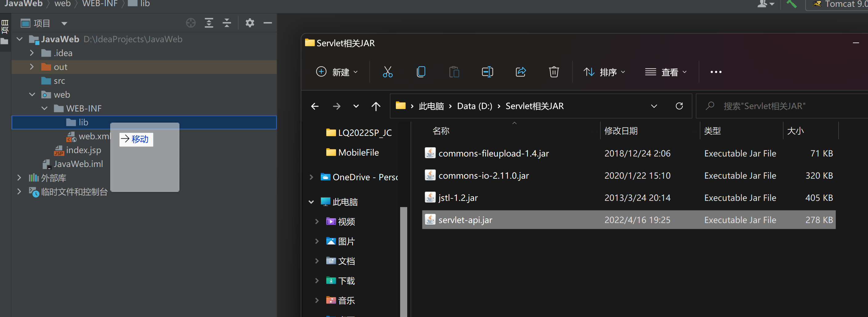Viewport: 868px width, 317px height.
Task: Collapse the 此电脑 tree chevron
Action: [x=311, y=202]
